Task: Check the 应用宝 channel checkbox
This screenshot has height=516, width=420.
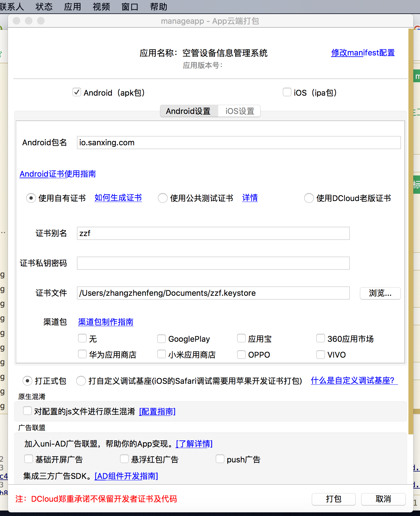Action: click(x=241, y=338)
